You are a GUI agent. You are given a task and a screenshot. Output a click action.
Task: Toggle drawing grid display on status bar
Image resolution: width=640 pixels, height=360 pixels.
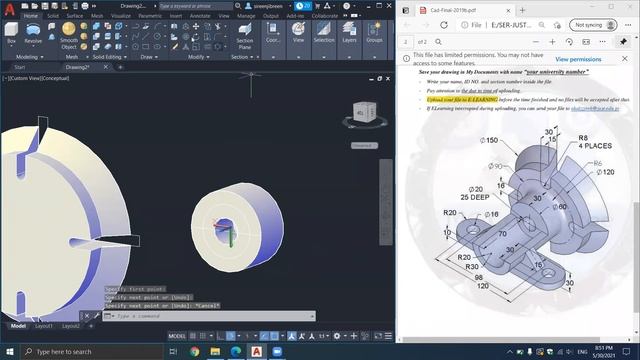(x=193, y=336)
